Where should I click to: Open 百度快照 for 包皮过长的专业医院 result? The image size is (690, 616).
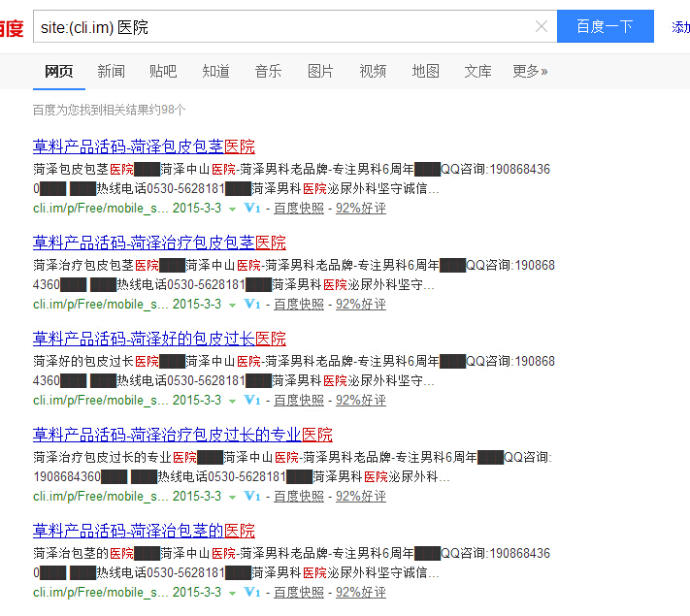pyautogui.click(x=299, y=496)
